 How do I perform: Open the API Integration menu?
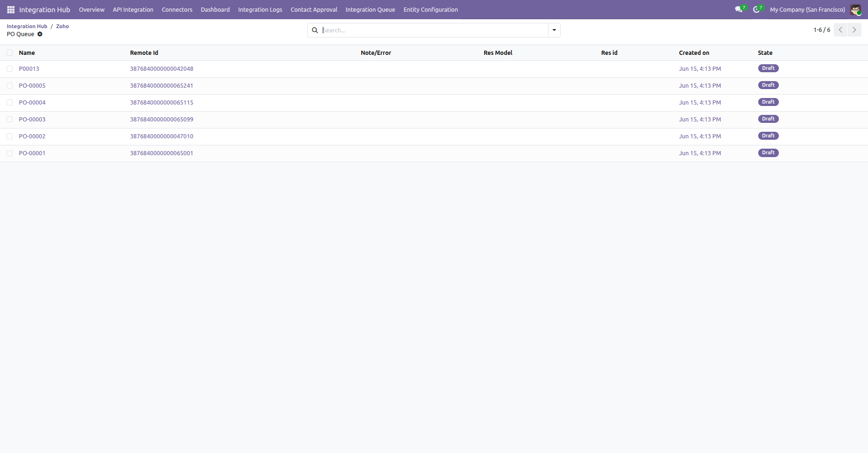pyautogui.click(x=133, y=10)
